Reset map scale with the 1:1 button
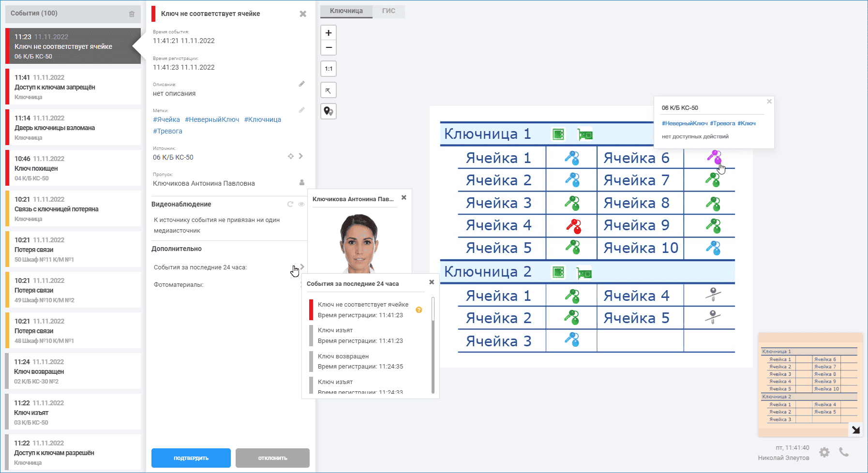Image resolution: width=868 pixels, height=473 pixels. [x=329, y=69]
